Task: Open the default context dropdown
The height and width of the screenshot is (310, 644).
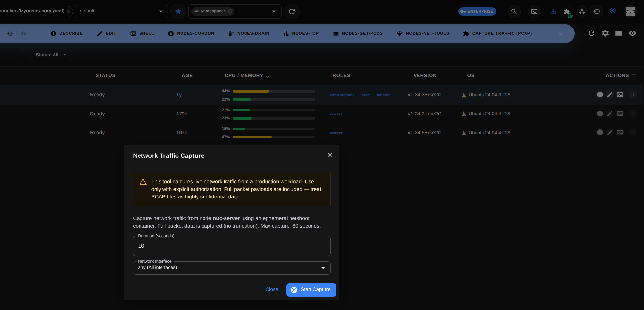Action: (x=121, y=11)
